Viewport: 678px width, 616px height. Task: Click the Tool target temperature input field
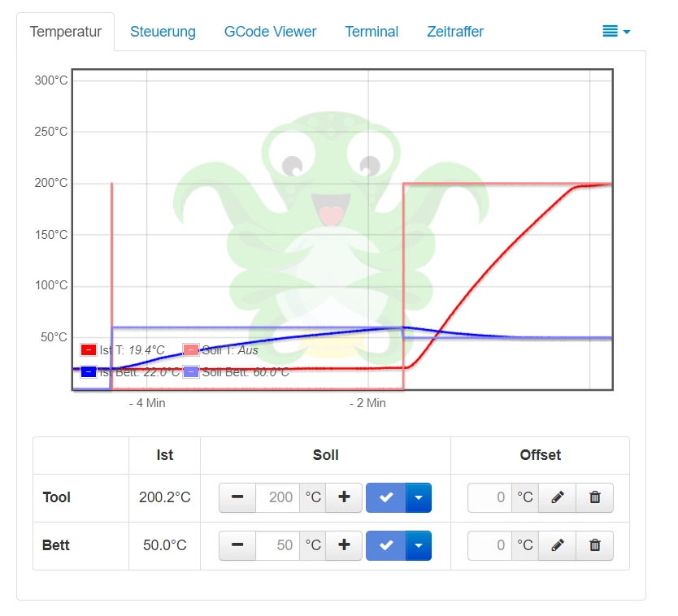tap(277, 497)
